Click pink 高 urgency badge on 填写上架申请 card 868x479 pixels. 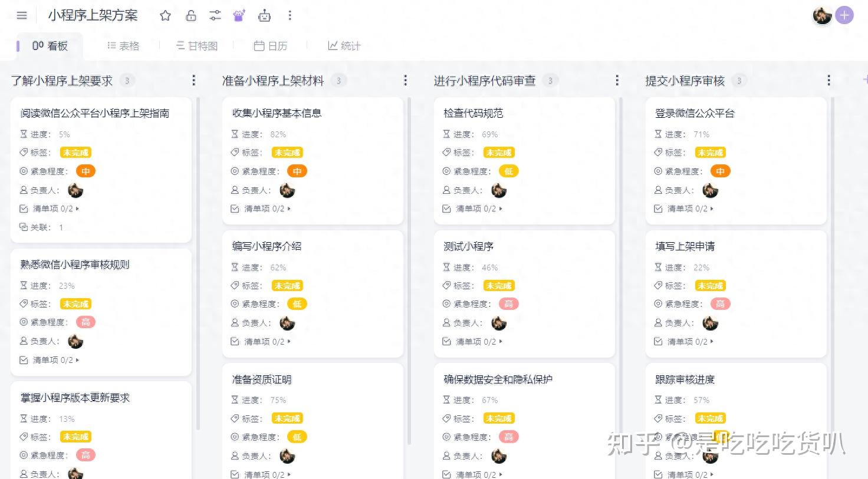720,304
